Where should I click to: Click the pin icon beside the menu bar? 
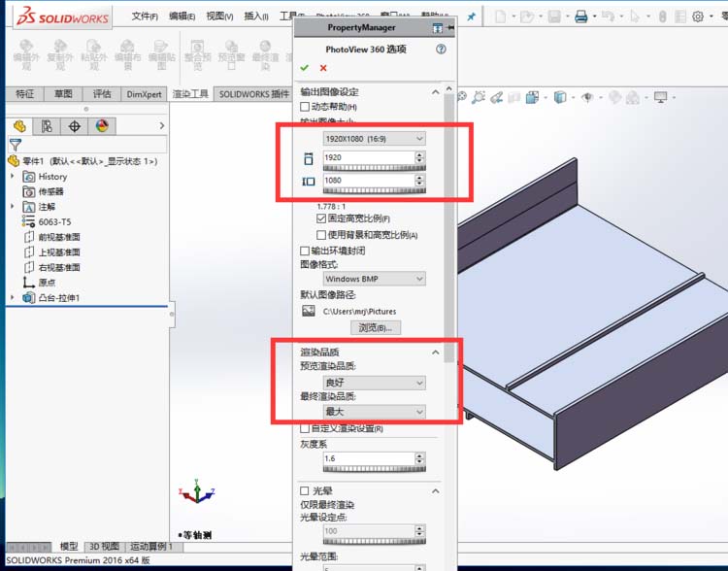click(x=471, y=17)
